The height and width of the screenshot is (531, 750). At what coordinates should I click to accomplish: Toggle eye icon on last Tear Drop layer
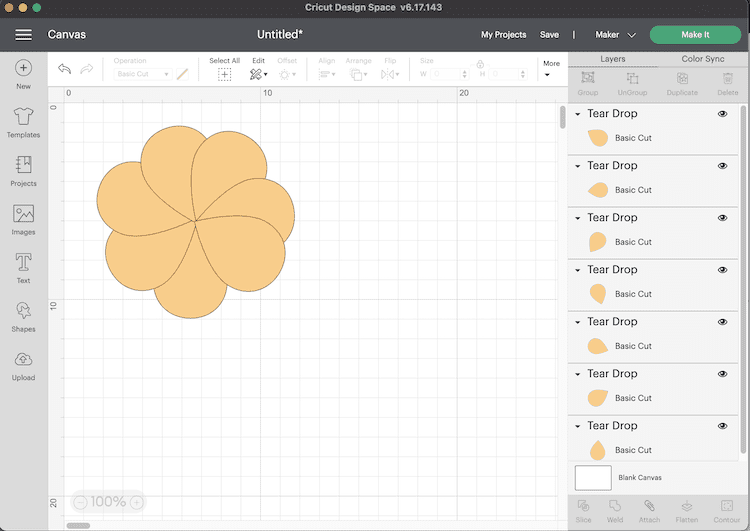click(722, 426)
